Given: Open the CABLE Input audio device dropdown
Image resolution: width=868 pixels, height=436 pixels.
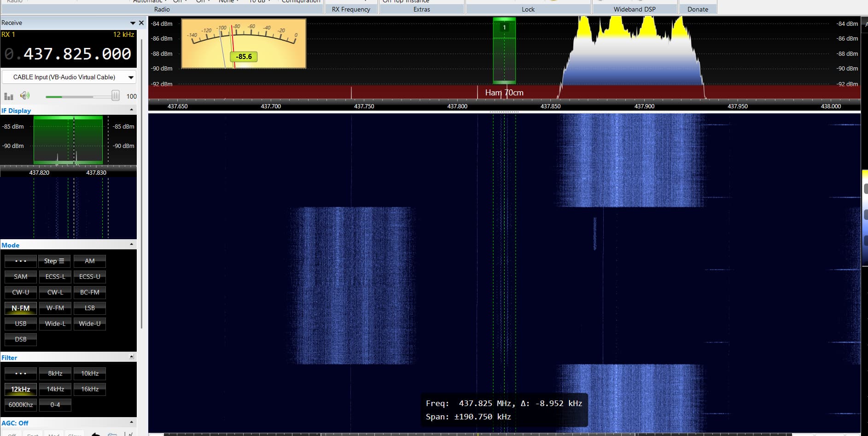Looking at the screenshot, I should (69, 77).
